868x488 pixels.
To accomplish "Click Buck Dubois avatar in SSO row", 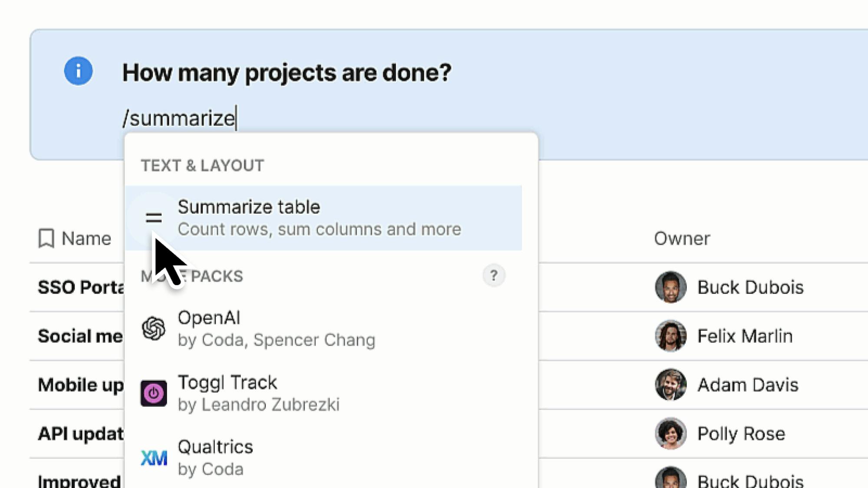I will click(671, 287).
